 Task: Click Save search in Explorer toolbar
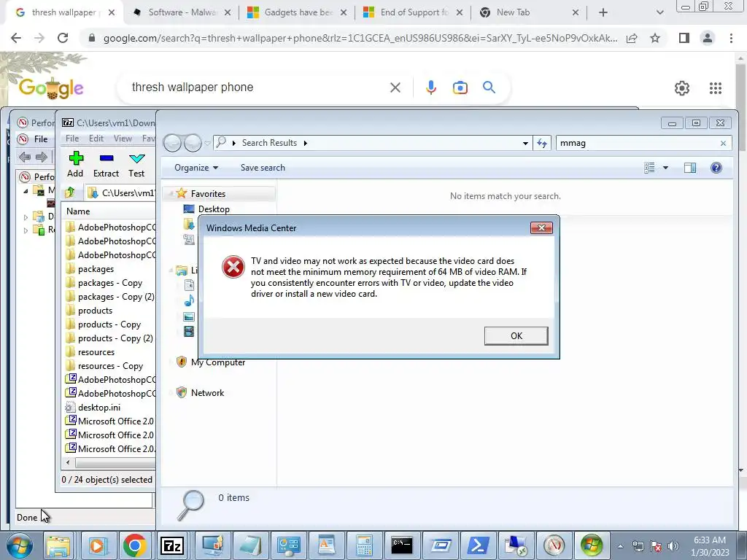click(263, 168)
